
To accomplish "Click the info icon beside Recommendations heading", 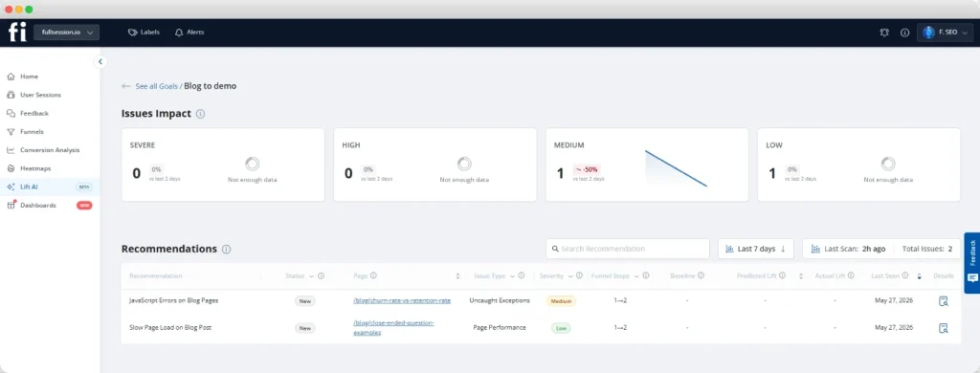I will [x=226, y=250].
